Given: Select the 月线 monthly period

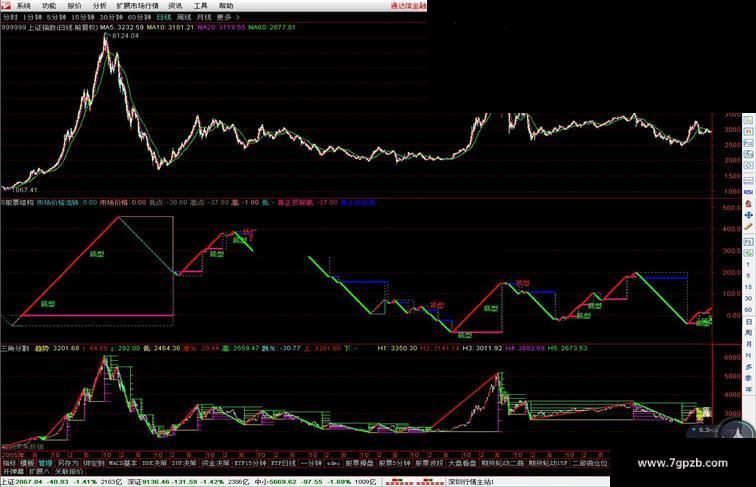Looking at the screenshot, I should [x=204, y=17].
